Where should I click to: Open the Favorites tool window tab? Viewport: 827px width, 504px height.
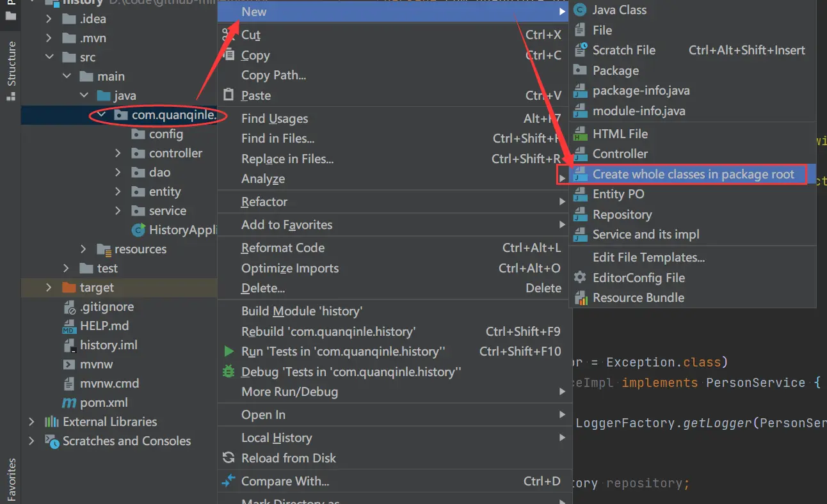(11, 480)
